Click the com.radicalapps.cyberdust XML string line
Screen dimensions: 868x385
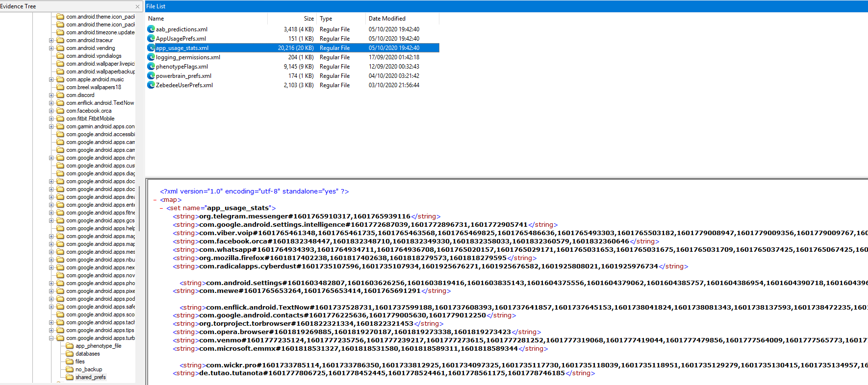tap(430, 266)
